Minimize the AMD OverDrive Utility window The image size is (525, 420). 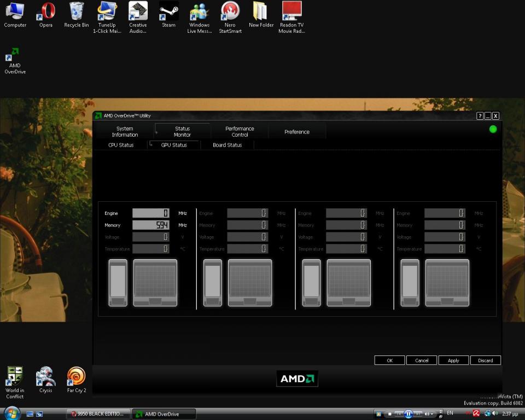(488, 116)
